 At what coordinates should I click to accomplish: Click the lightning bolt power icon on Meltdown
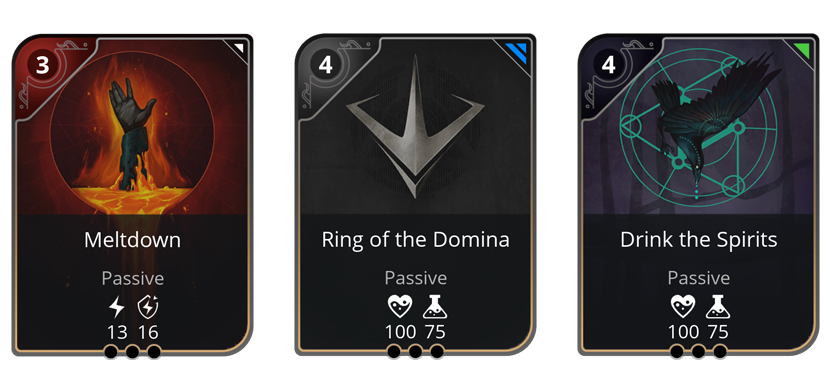[116, 307]
